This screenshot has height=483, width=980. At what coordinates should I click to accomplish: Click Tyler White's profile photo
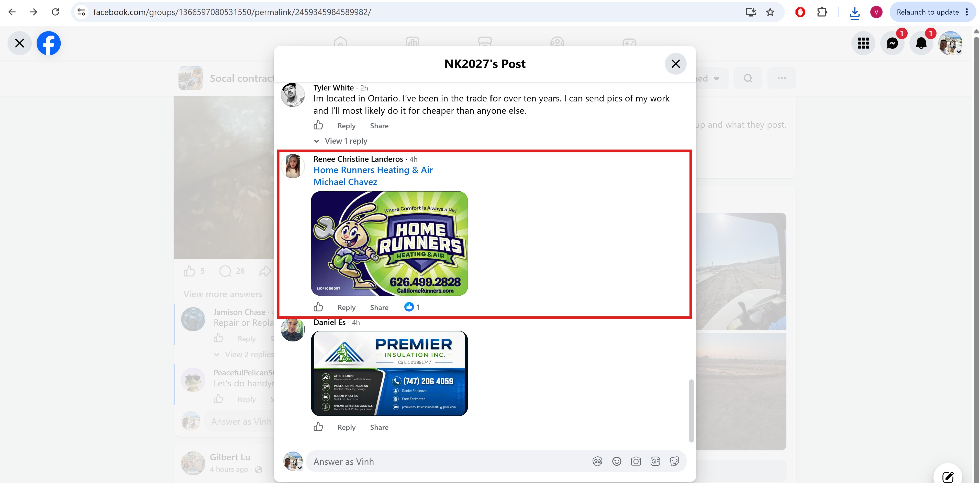(293, 95)
